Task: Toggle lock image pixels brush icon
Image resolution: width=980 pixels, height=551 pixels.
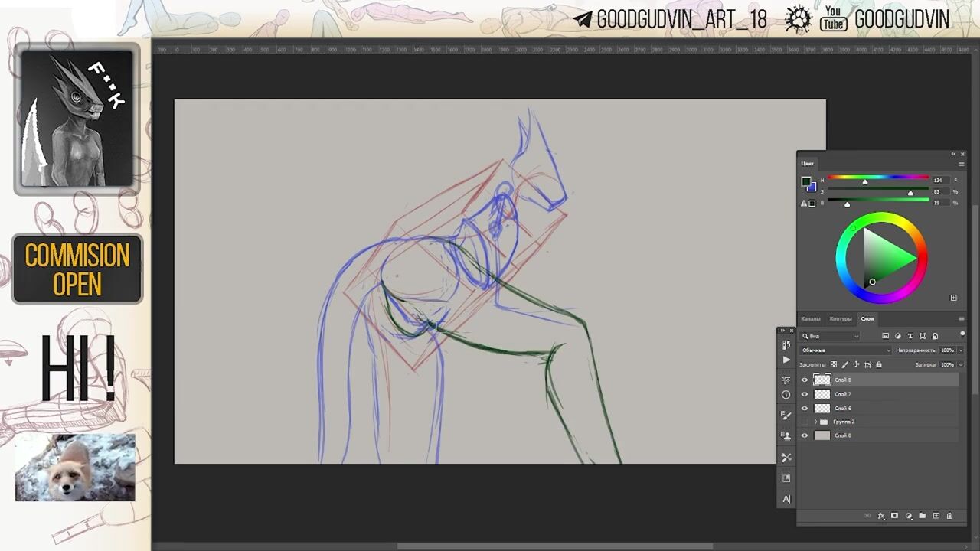Action: [844, 364]
